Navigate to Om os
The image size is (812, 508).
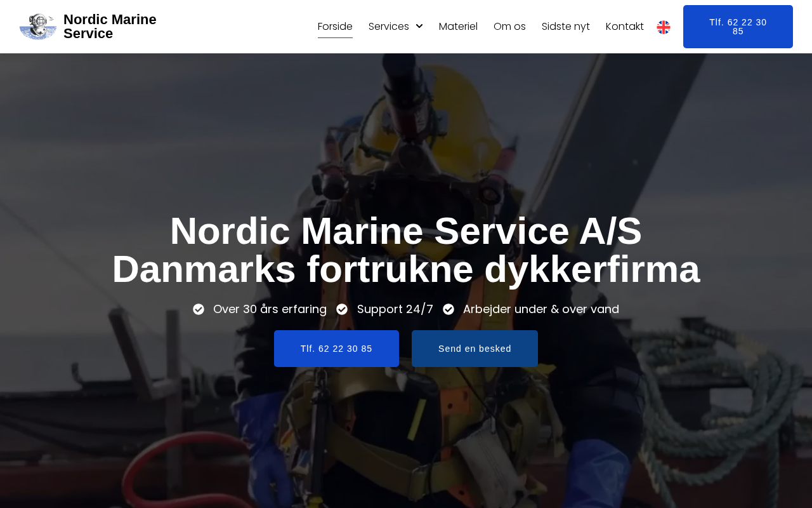pyautogui.click(x=509, y=26)
